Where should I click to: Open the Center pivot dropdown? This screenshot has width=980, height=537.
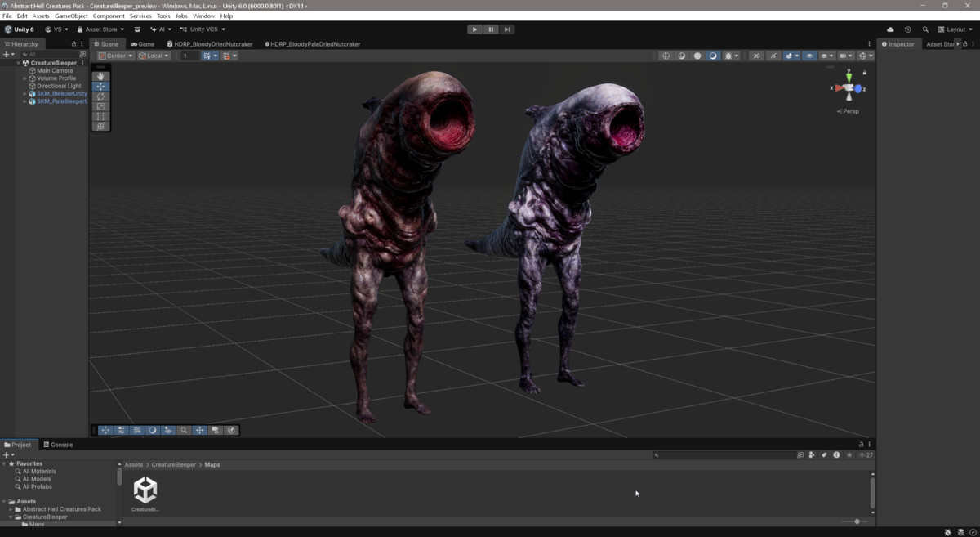[115, 56]
